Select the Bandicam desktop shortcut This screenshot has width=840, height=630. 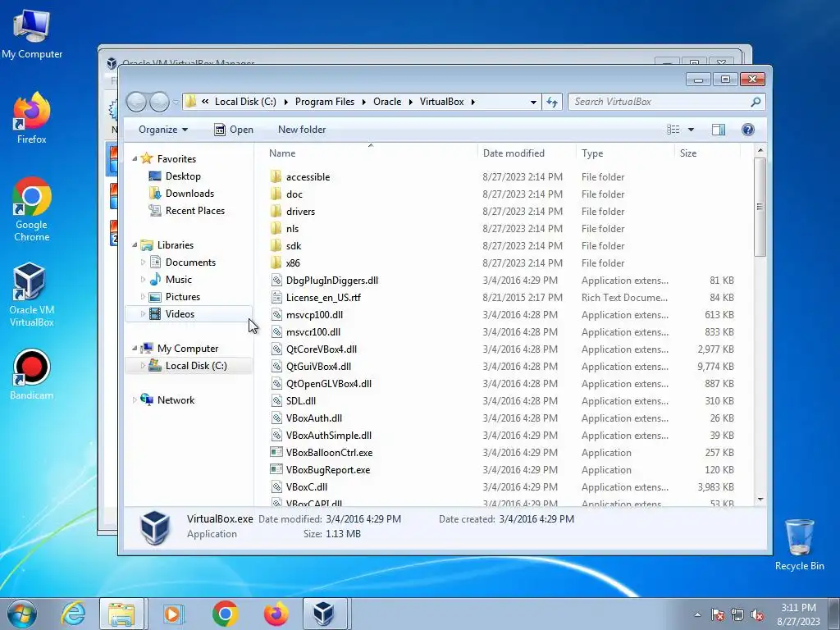32,374
